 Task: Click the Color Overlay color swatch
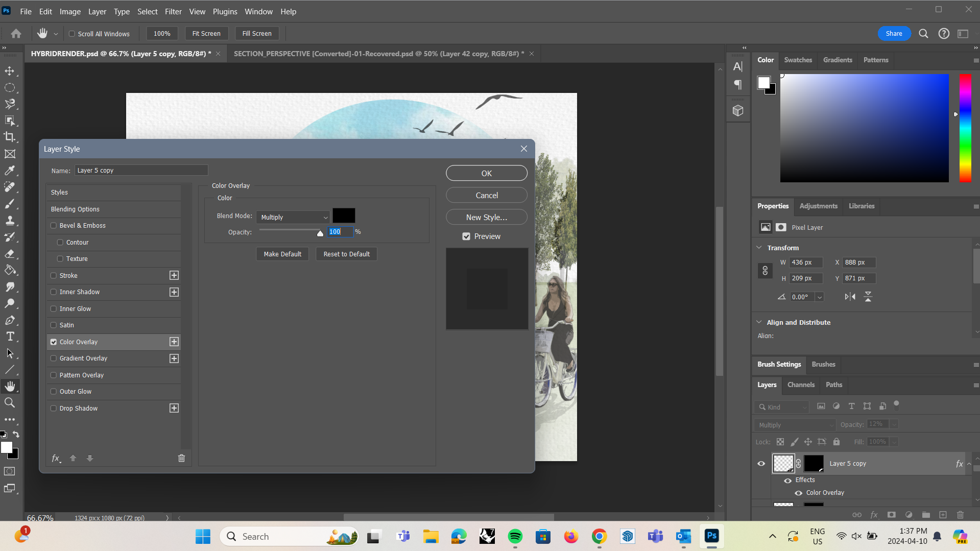click(x=343, y=215)
